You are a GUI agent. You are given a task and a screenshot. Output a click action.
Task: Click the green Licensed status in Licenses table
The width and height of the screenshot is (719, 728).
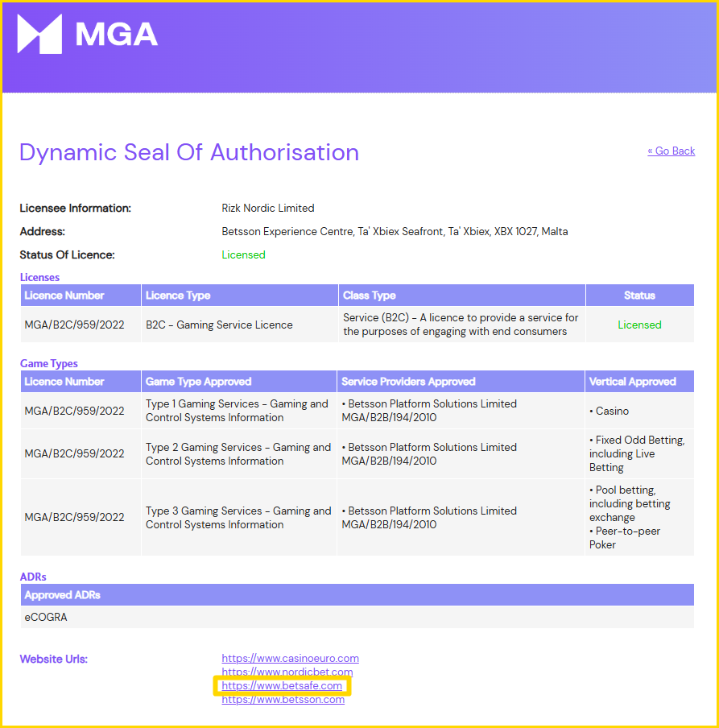(639, 325)
